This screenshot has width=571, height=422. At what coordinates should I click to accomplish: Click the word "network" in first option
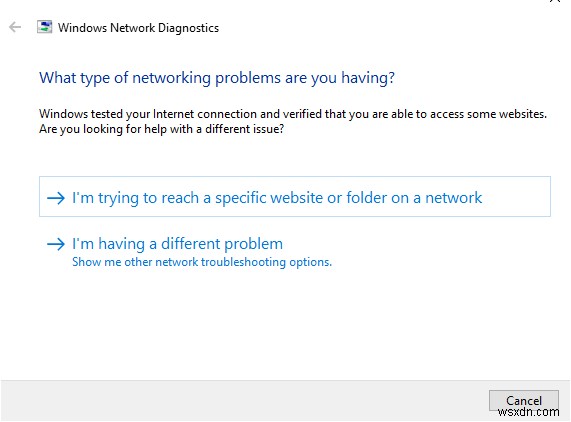(454, 198)
